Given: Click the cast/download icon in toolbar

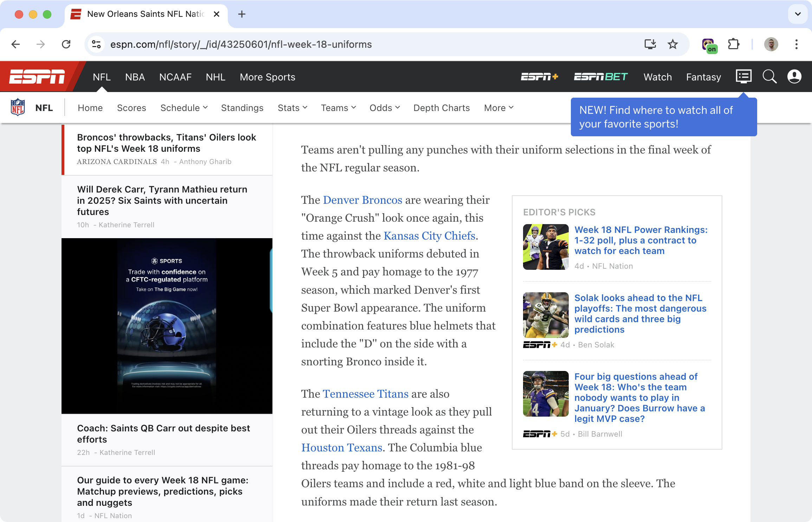Looking at the screenshot, I should [x=650, y=44].
